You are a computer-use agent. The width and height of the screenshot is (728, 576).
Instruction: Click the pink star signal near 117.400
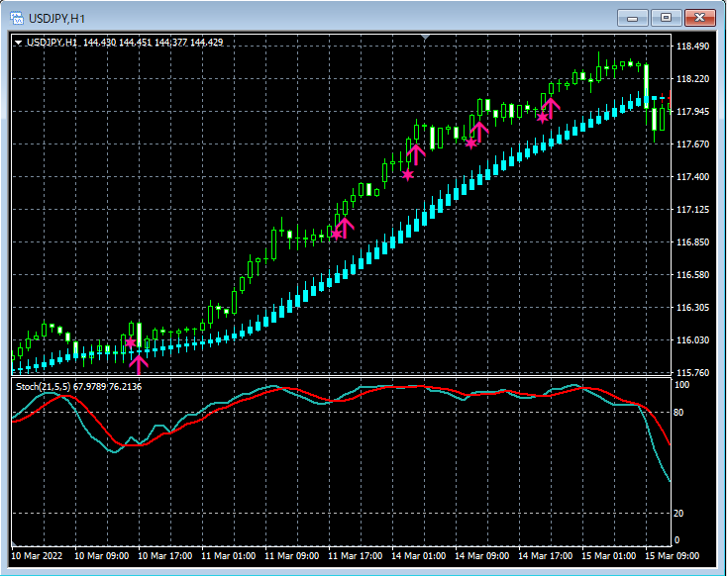(407, 175)
